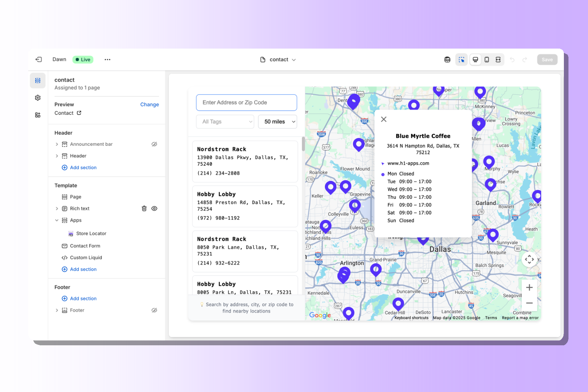Switch to desktop preview mode

point(475,59)
